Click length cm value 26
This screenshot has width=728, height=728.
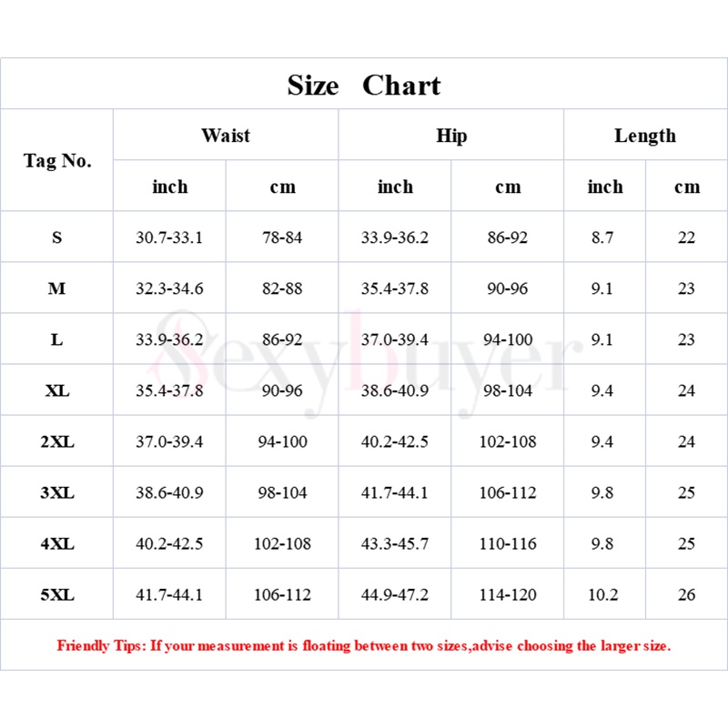(687, 595)
